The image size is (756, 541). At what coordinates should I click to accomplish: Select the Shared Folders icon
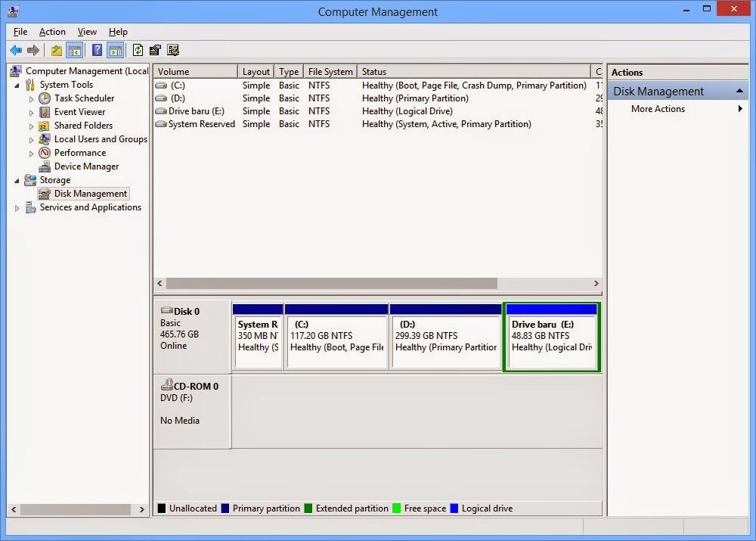(45, 126)
